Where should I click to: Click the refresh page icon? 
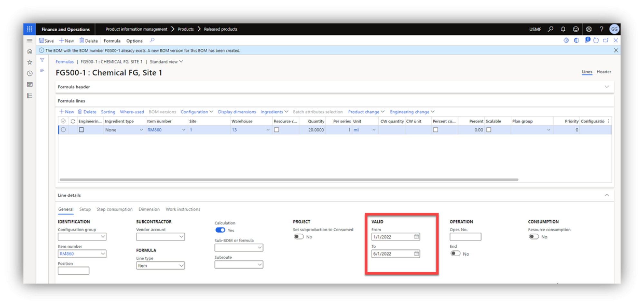tap(596, 40)
